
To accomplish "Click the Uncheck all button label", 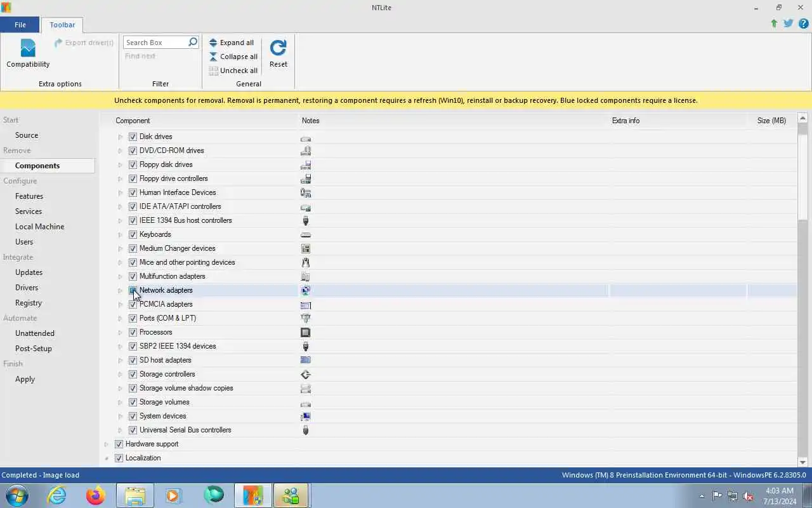I will click(239, 70).
